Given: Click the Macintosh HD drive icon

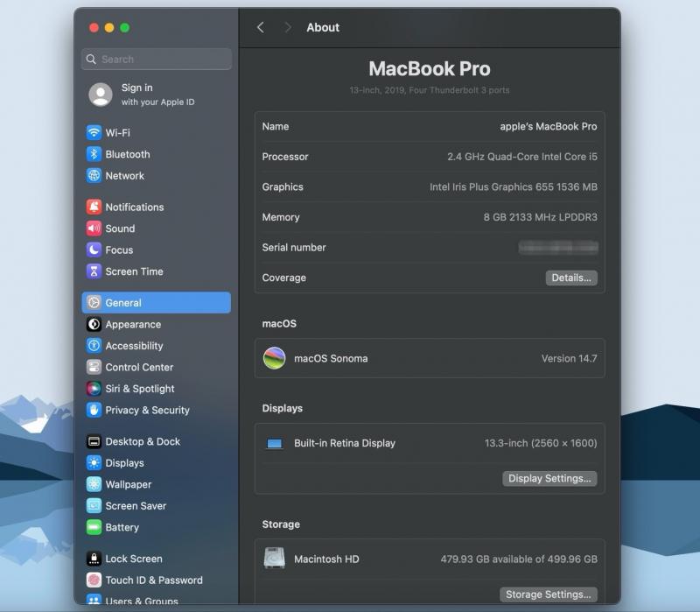Looking at the screenshot, I should (x=274, y=559).
